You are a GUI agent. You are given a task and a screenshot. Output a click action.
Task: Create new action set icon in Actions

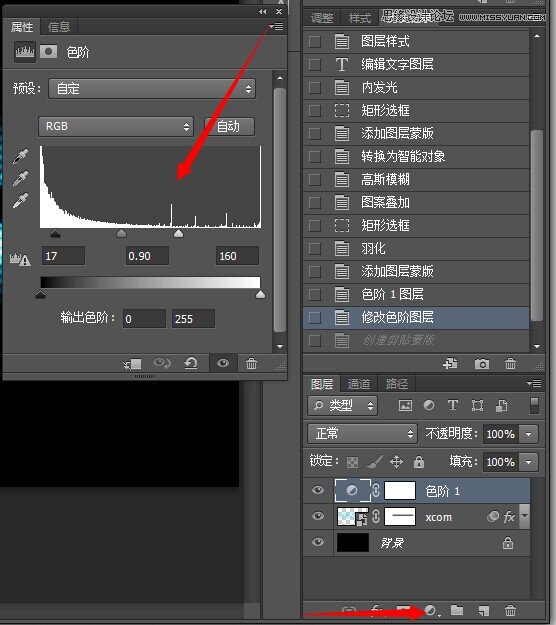pos(450,364)
